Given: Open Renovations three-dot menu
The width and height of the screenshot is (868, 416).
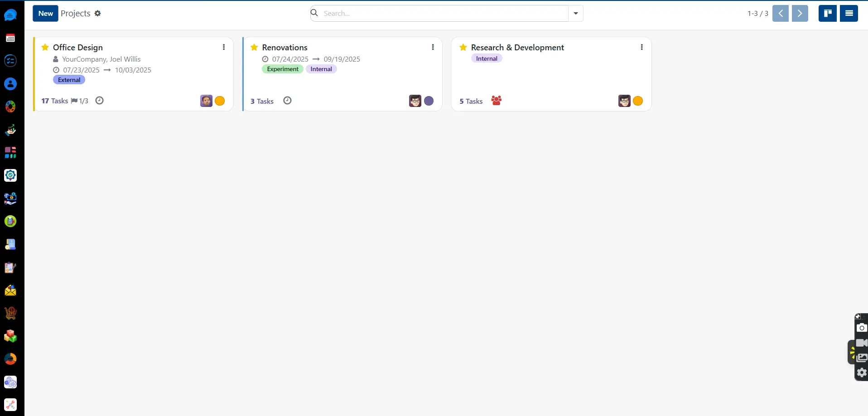Looking at the screenshot, I should pos(433,47).
